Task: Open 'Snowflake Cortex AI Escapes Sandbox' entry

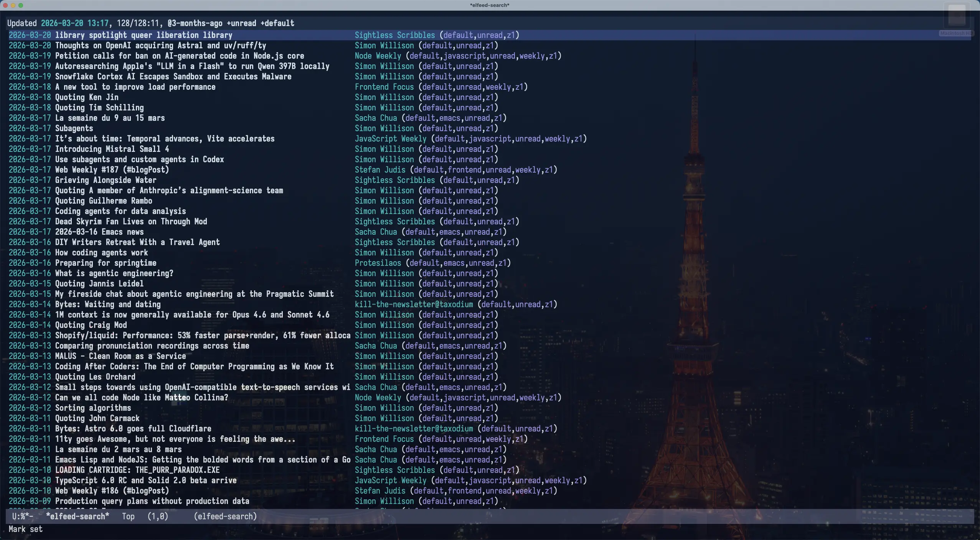Action: point(173,77)
